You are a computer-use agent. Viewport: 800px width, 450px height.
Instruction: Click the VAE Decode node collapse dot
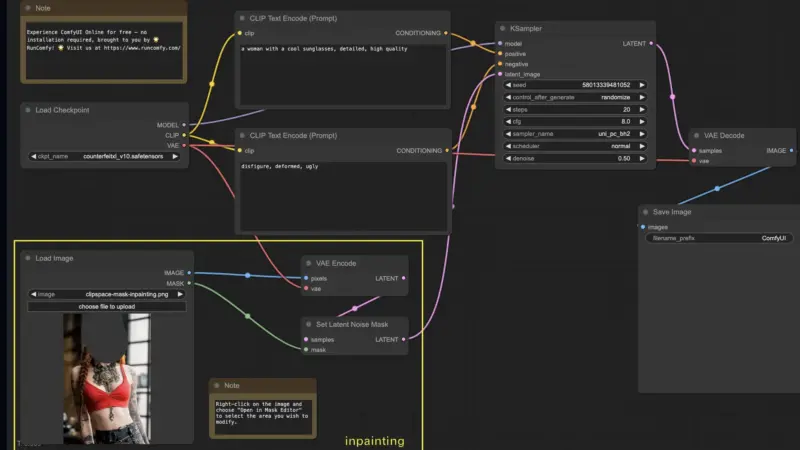click(x=696, y=135)
